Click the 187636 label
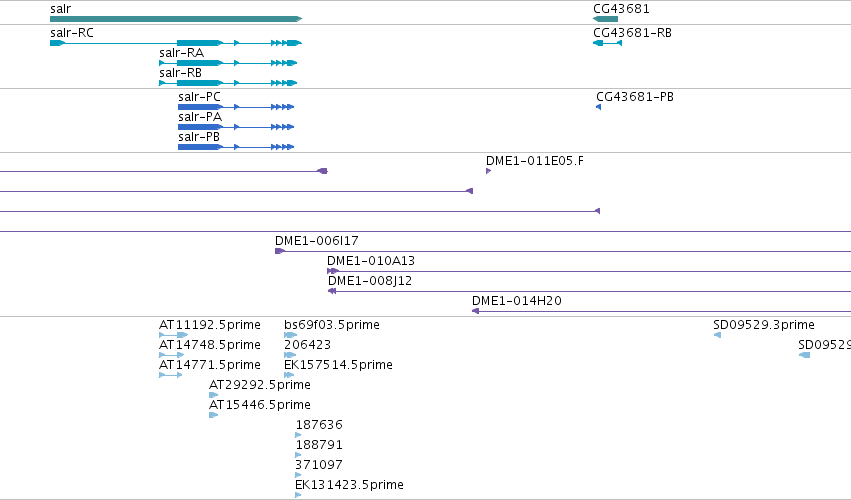Viewport: 851px width, 500px height. click(319, 425)
